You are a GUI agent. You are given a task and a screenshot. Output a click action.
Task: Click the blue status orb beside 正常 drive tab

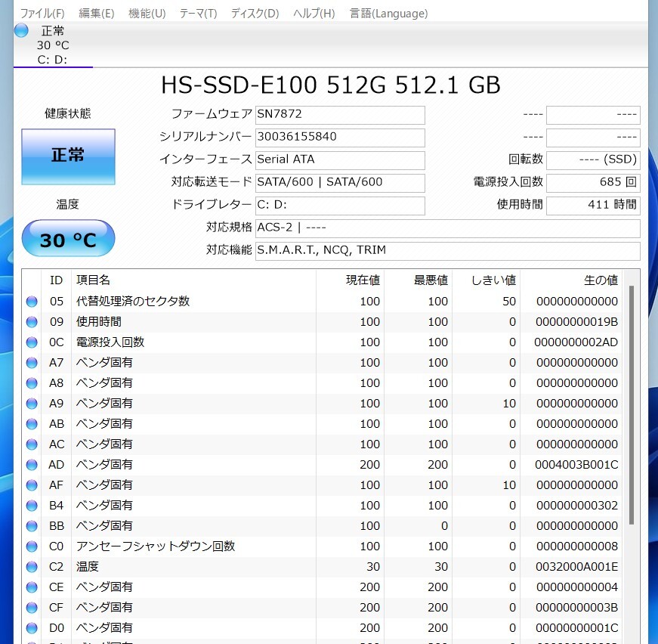point(21,31)
